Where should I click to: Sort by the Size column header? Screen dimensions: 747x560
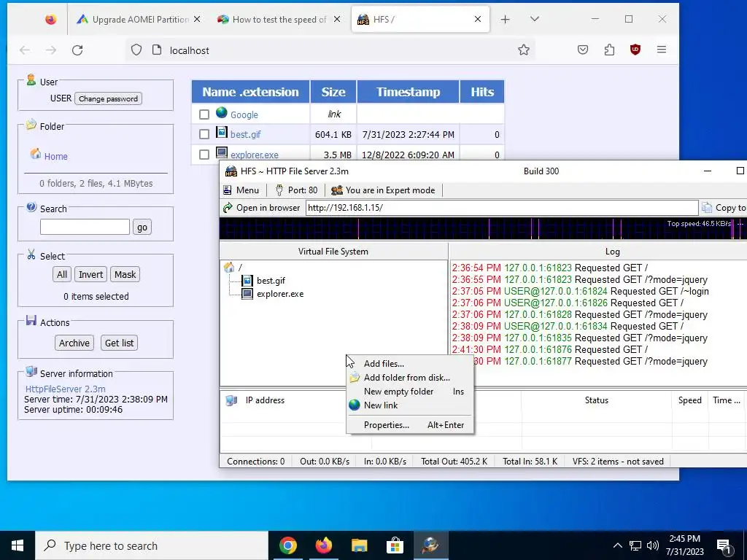333,92
